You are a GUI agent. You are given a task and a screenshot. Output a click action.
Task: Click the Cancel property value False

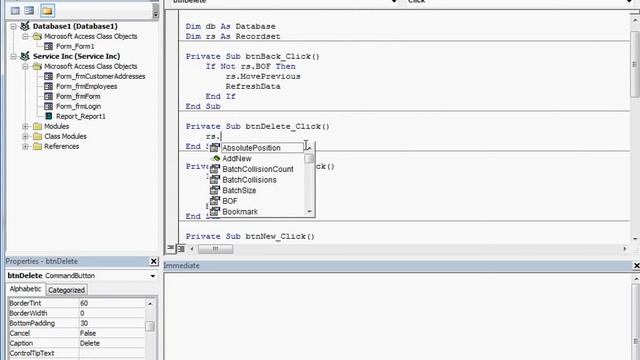[x=112, y=333]
